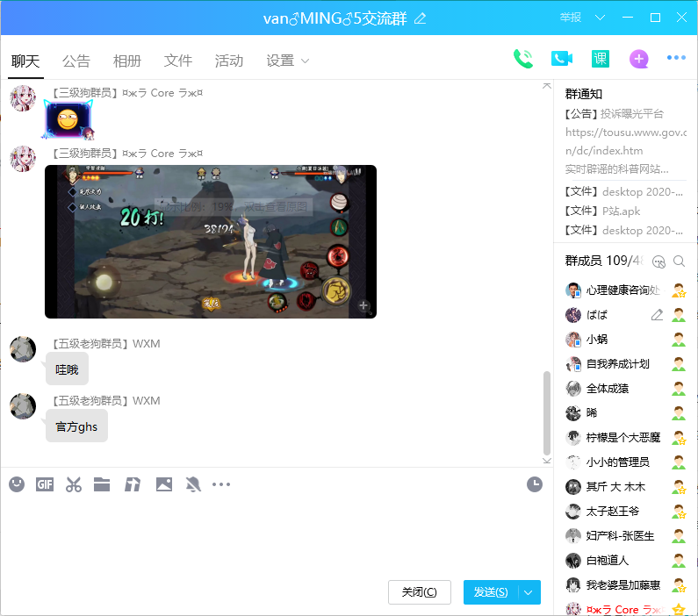Viewport: 698px width, 616px height.
Task: Click the purple plus invite icon
Action: tap(638, 59)
